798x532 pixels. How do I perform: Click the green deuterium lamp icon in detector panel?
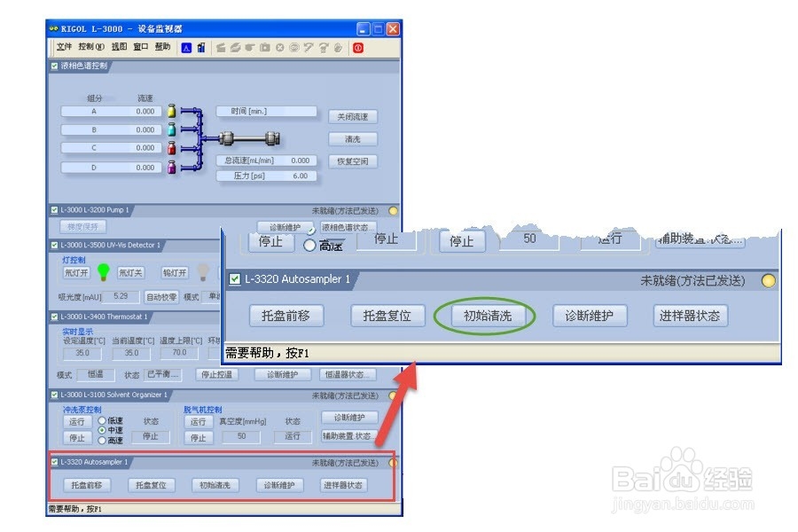point(103,273)
